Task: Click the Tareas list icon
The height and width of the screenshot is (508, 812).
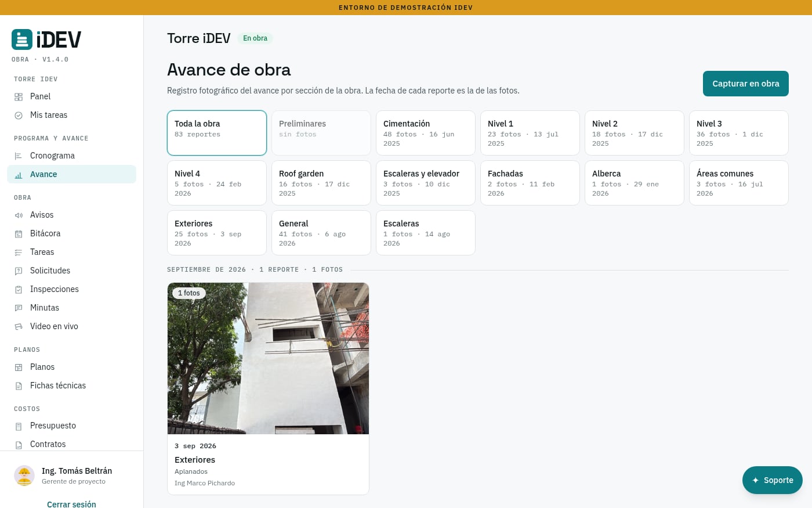Action: tap(19, 253)
